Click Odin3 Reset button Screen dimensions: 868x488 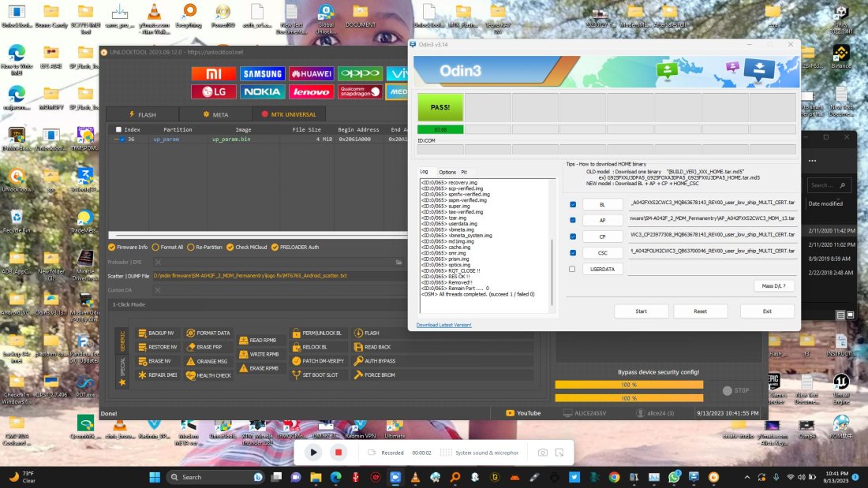tap(700, 311)
